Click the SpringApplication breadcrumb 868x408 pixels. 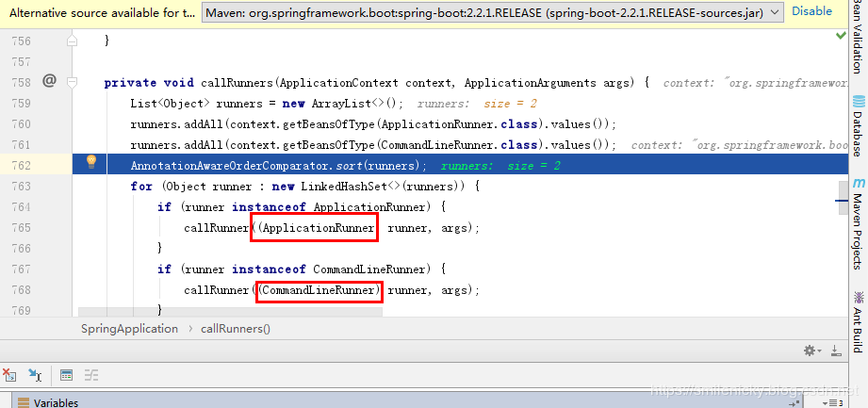(129, 329)
